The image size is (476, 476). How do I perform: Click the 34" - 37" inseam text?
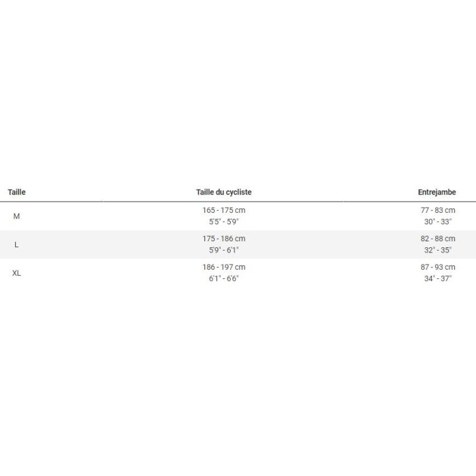click(438, 278)
